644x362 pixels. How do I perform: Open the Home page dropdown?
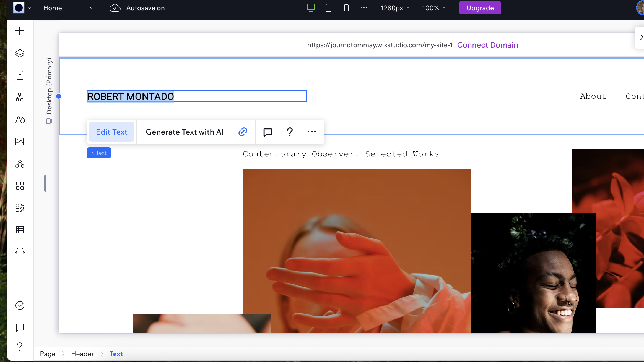point(68,8)
